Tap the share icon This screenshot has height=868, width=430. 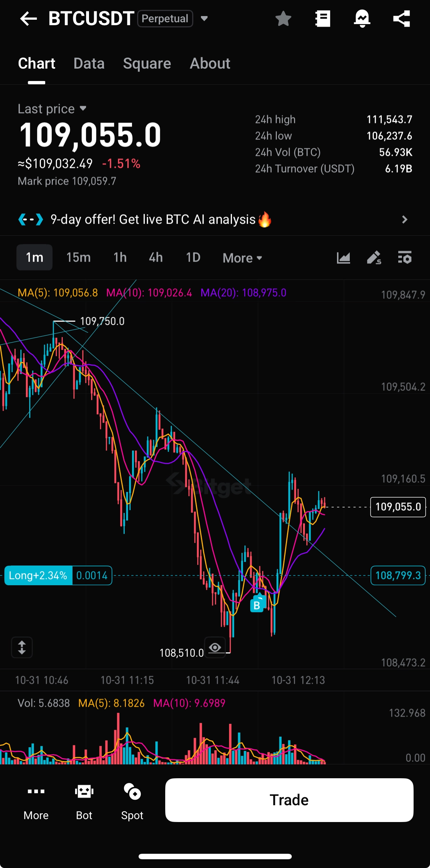tap(402, 19)
